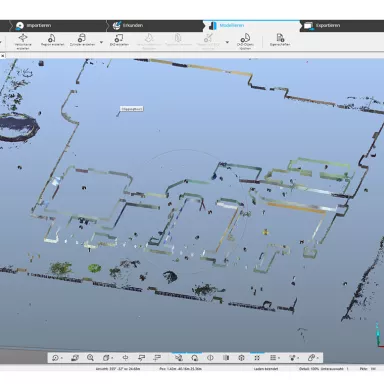The height and width of the screenshot is (384, 384).
Task: Click the second flag-shaped icon in the bottom toolbar
Action: click(x=157, y=358)
